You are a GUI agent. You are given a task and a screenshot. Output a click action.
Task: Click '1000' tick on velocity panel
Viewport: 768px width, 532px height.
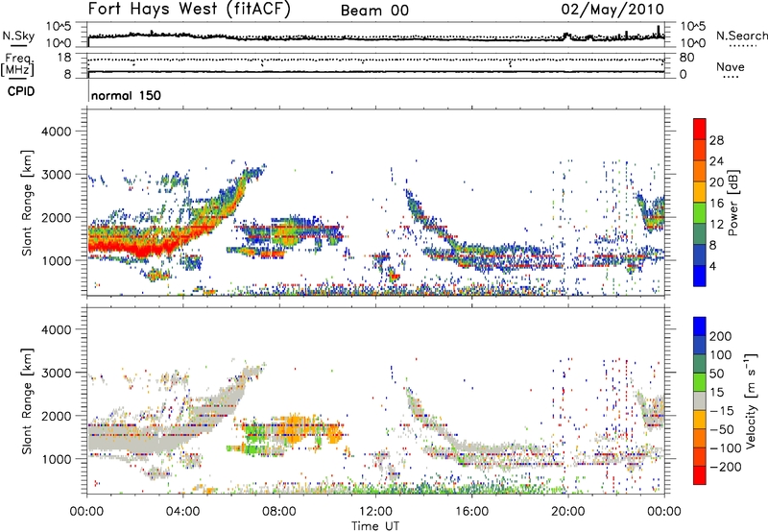(56, 459)
